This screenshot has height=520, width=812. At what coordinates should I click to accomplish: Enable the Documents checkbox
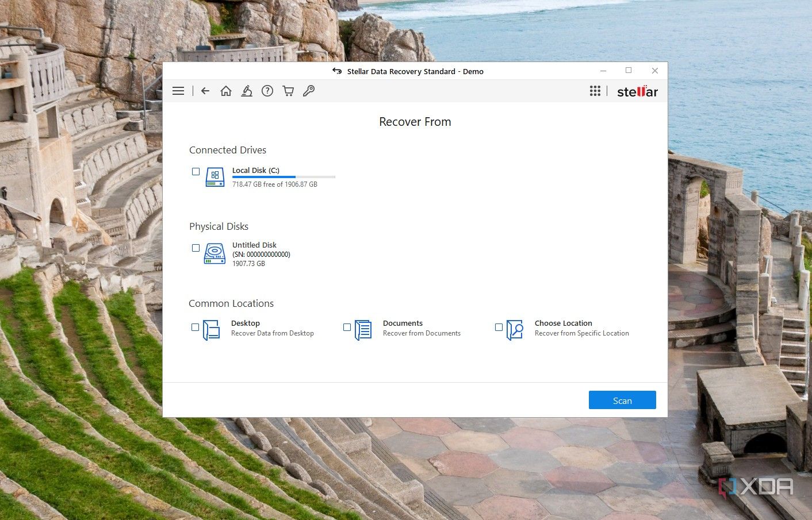click(347, 327)
